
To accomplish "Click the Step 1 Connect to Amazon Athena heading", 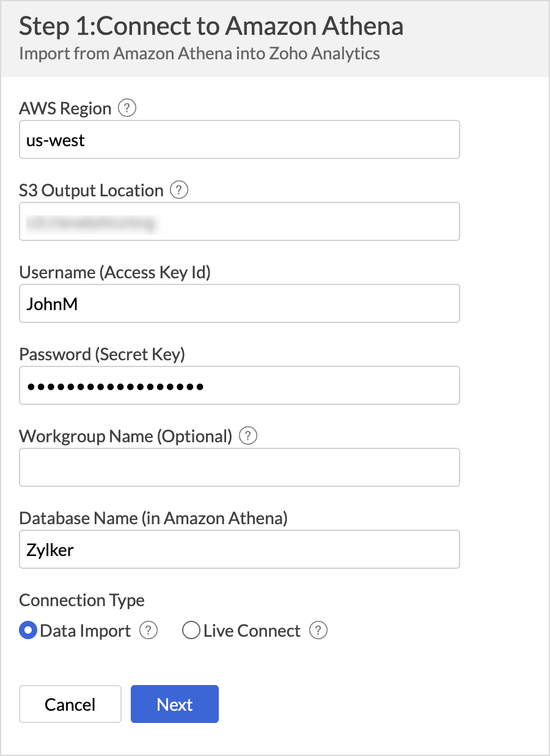I will click(x=211, y=26).
